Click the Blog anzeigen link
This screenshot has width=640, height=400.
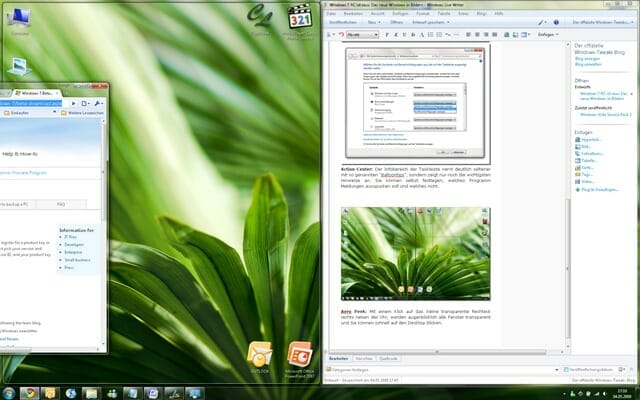click(x=587, y=59)
